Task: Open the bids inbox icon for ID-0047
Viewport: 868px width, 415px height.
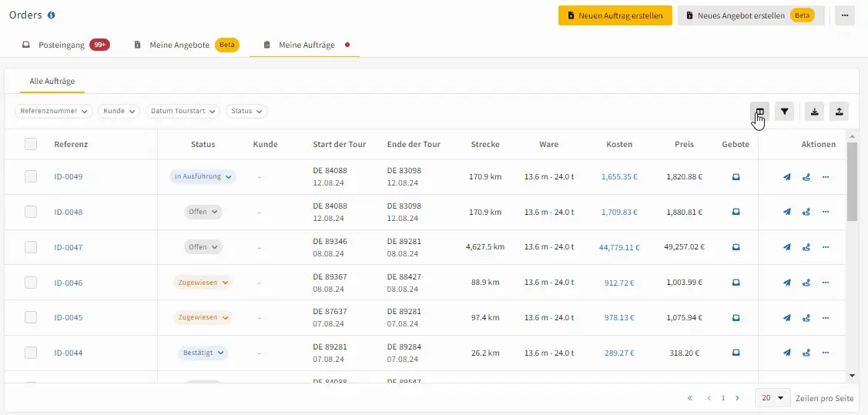Action: tap(736, 247)
